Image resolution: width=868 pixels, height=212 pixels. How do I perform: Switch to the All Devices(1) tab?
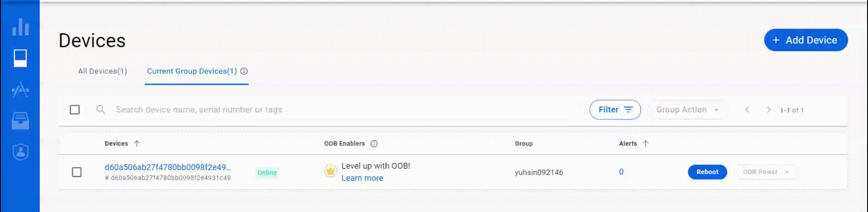[103, 71]
